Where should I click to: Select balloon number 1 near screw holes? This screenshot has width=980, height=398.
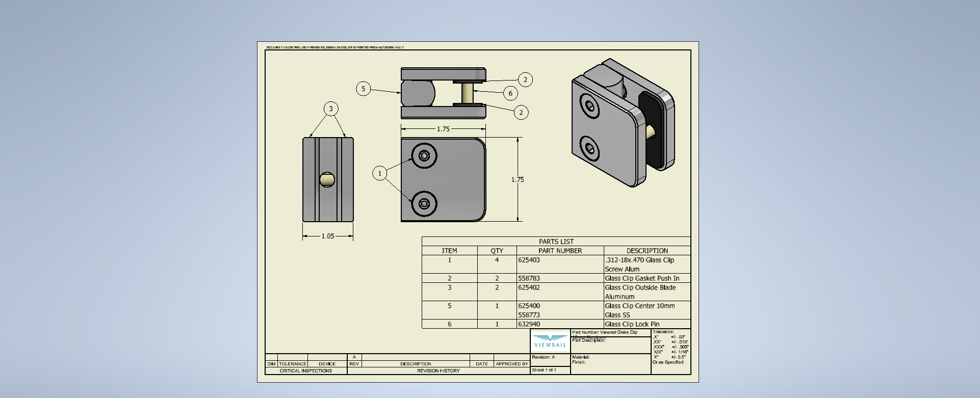tap(379, 173)
